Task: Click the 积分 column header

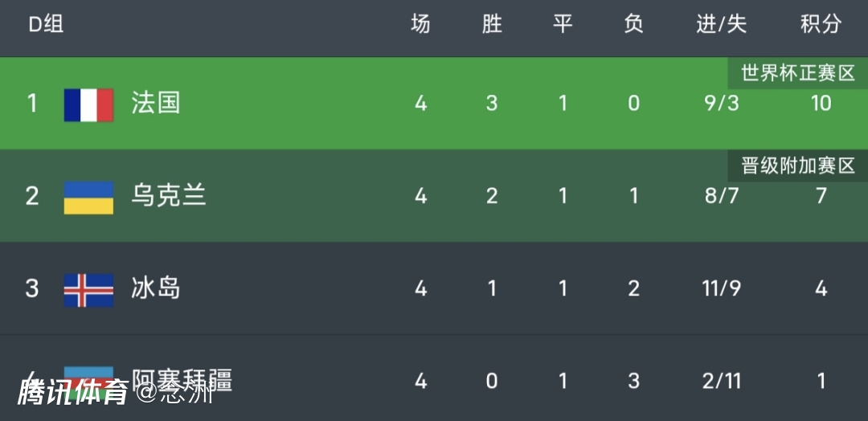Action: tap(821, 25)
